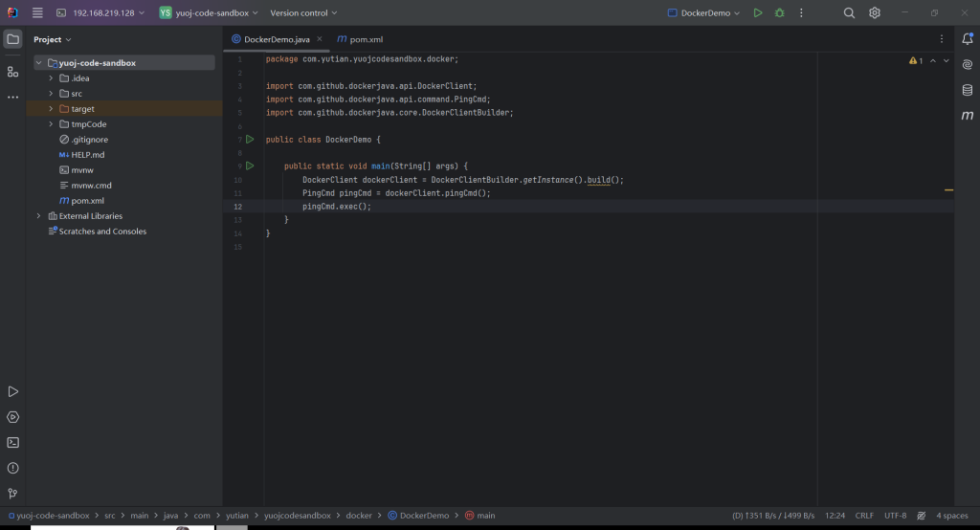Open Search Everywhere magnifier icon

click(x=849, y=13)
